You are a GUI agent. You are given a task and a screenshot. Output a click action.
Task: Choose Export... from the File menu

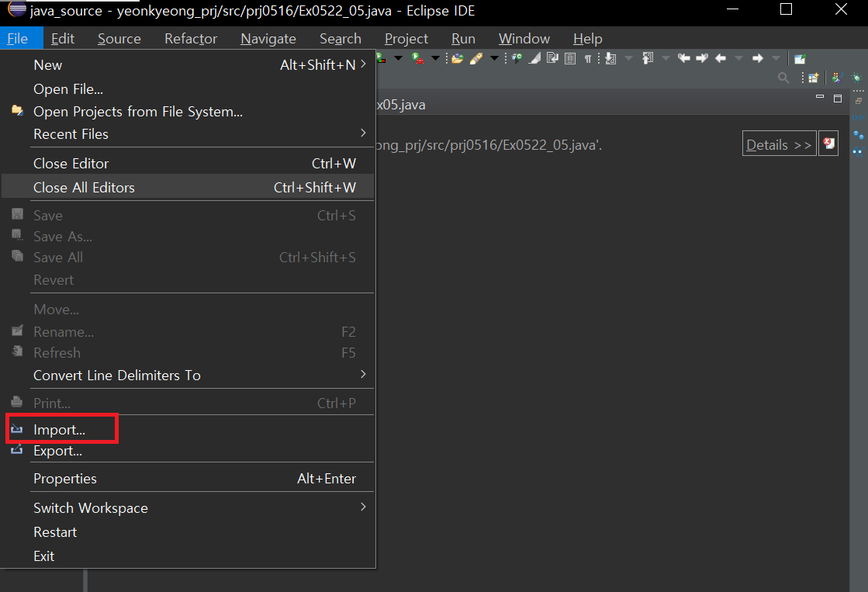(x=188, y=451)
